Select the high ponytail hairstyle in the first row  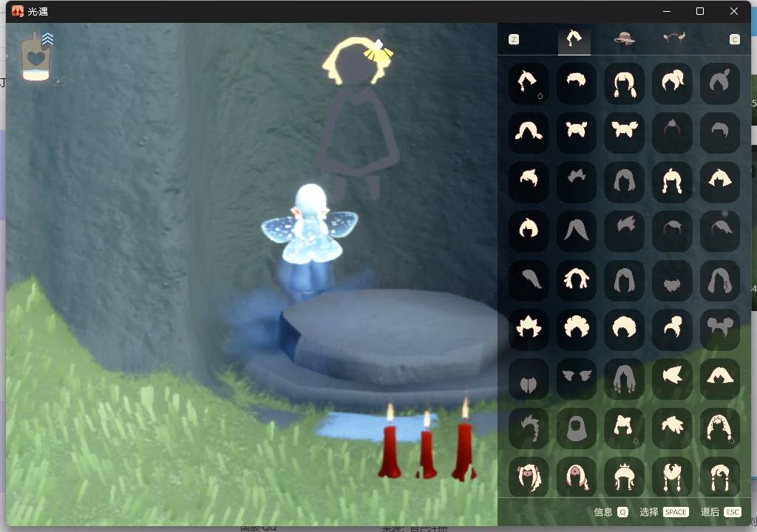[x=672, y=84]
